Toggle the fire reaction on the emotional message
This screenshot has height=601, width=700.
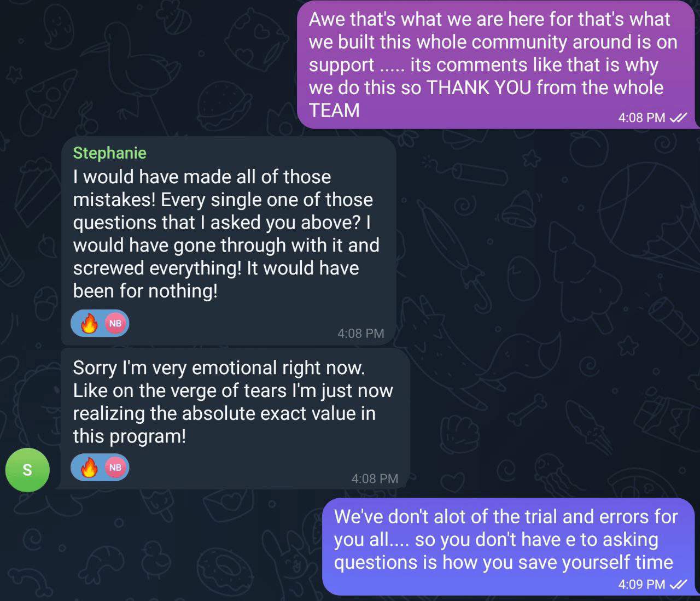[x=89, y=468]
